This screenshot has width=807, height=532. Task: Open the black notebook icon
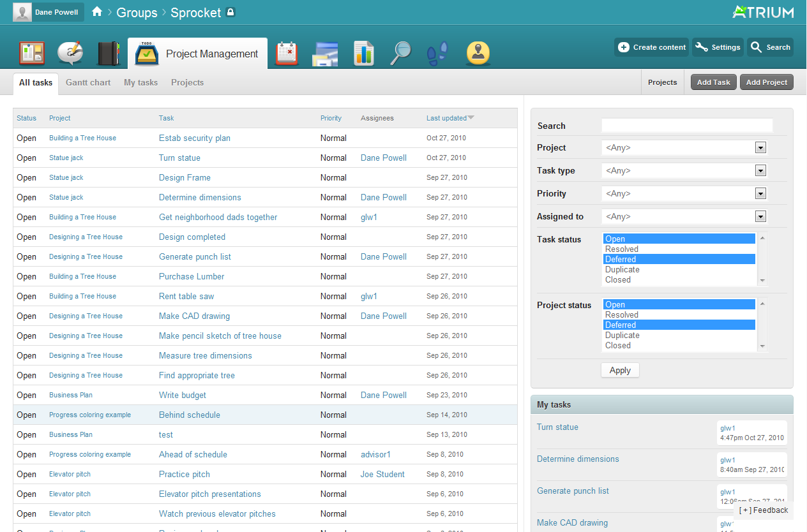[109, 54]
